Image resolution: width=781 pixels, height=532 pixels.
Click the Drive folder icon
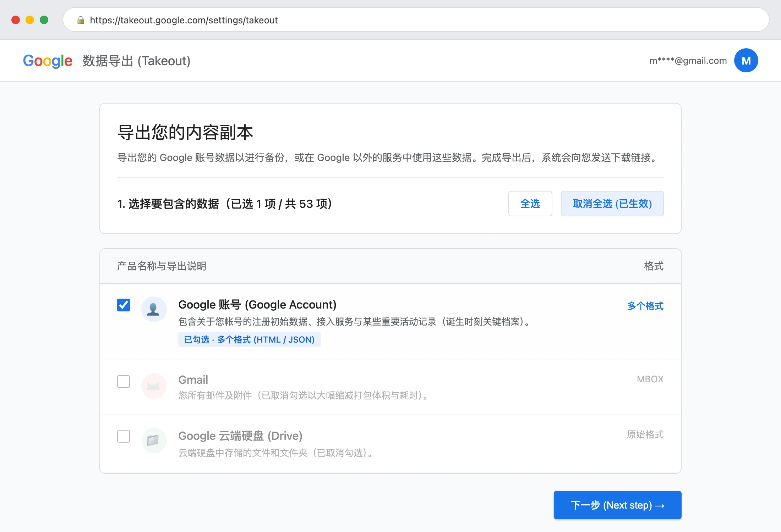click(154, 440)
